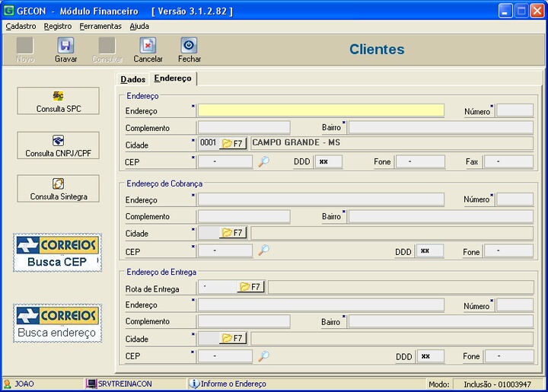Viewport: 548px width, 392px height.
Task: Click the Complemento field in Endereço de Cobrança
Action: click(x=244, y=216)
